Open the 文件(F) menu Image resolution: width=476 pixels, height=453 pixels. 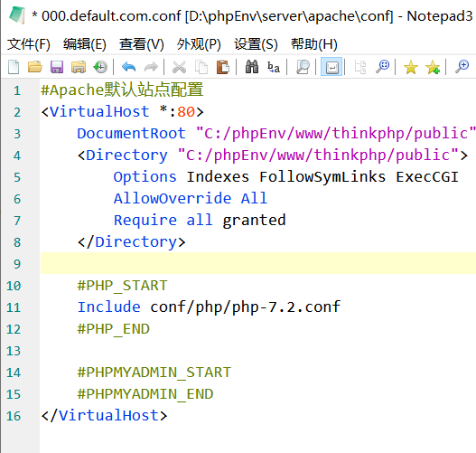click(x=29, y=44)
